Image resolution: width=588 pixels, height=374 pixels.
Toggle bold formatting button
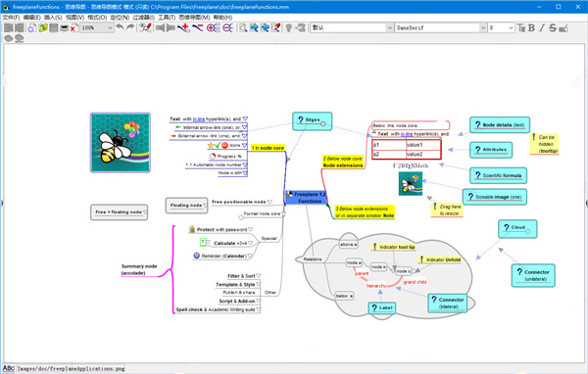tap(531, 27)
